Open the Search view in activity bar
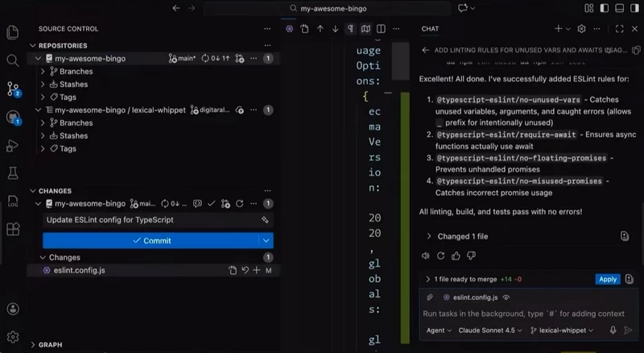 click(13, 60)
